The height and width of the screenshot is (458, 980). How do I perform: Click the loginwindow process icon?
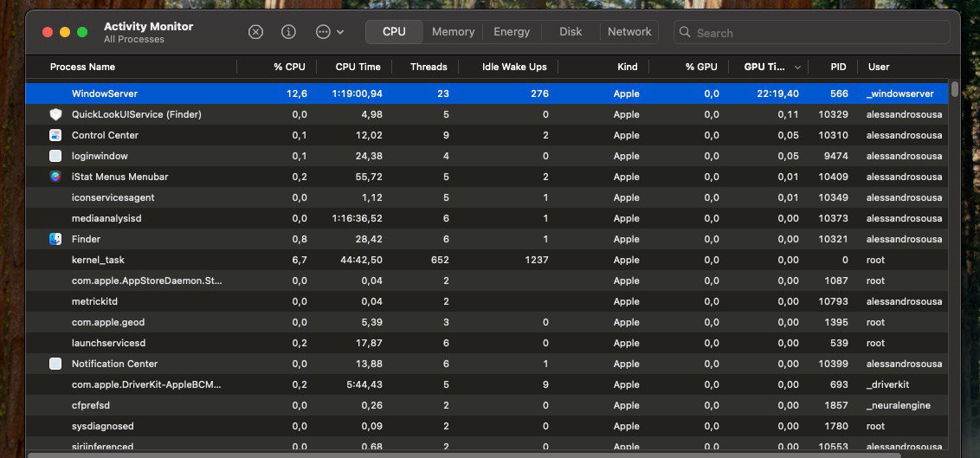55,156
